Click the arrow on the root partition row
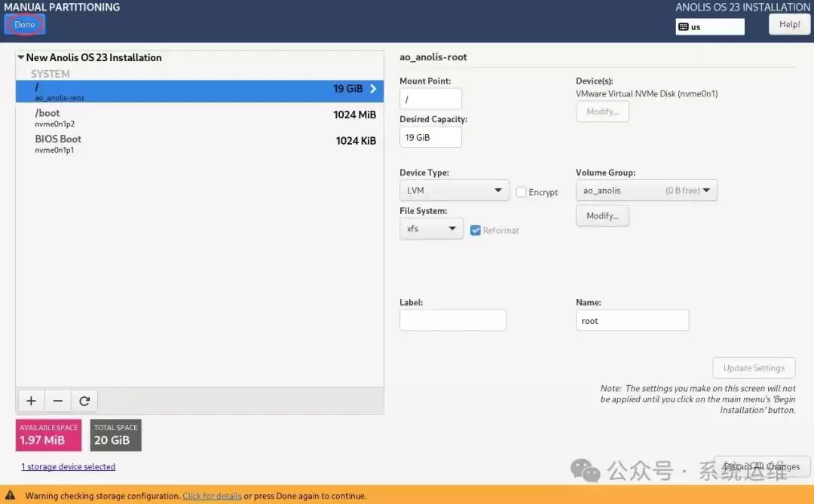814x504 pixels. pyautogui.click(x=372, y=89)
